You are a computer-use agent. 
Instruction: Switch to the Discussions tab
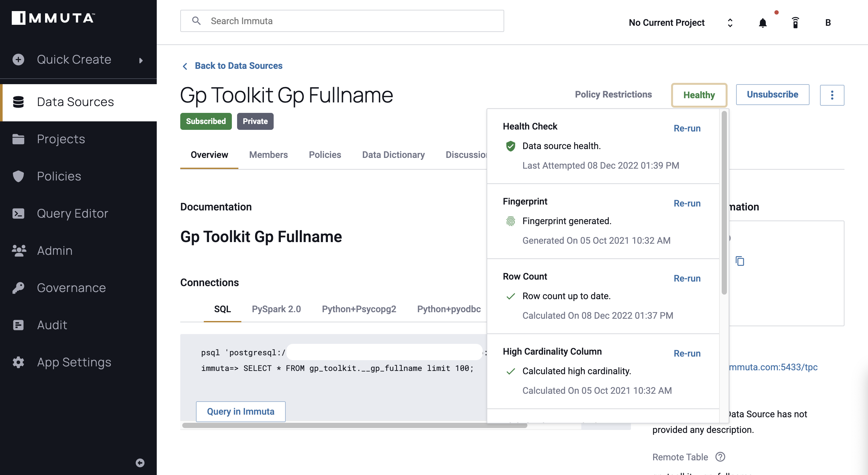[466, 155]
